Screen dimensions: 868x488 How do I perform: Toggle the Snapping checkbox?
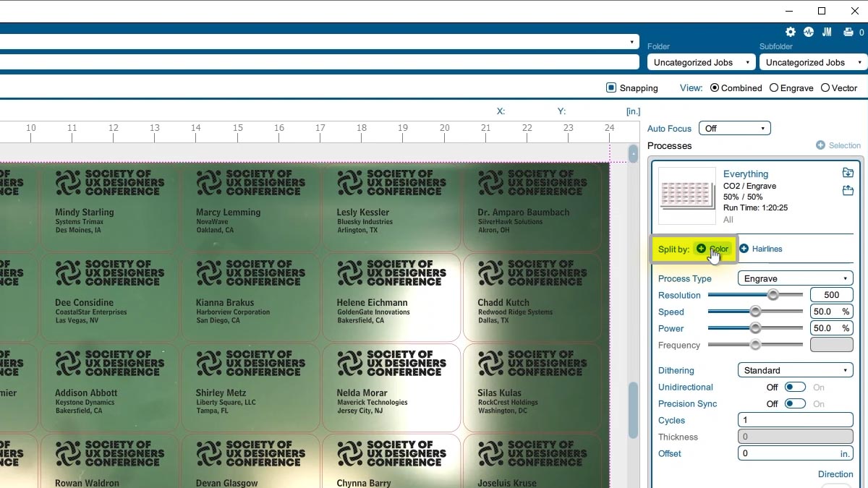tap(611, 87)
